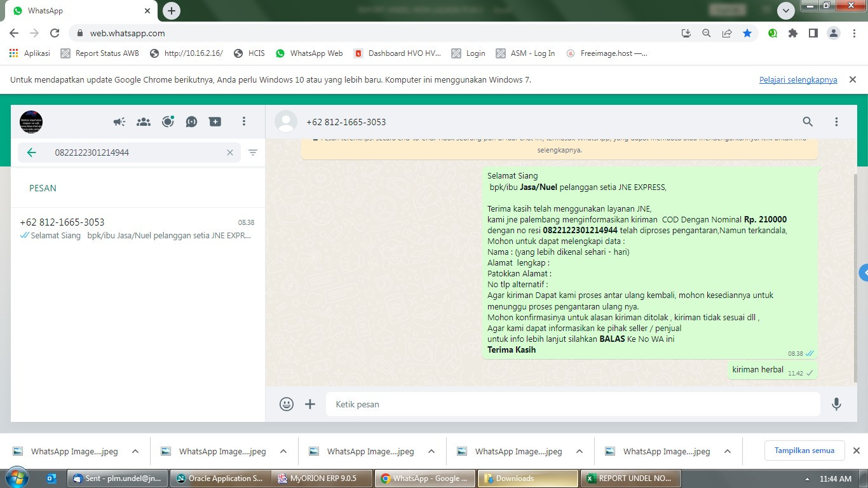Image resolution: width=868 pixels, height=488 pixels.
Task: Open contact info from +62 812-1665-3053 header name
Action: [x=346, y=122]
